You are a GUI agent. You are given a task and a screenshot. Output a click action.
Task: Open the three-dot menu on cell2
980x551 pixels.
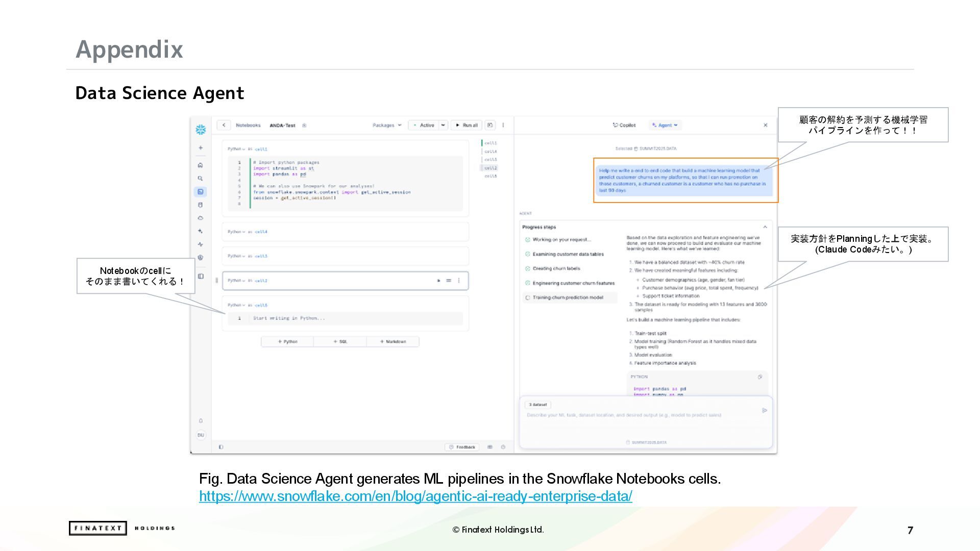coord(459,281)
